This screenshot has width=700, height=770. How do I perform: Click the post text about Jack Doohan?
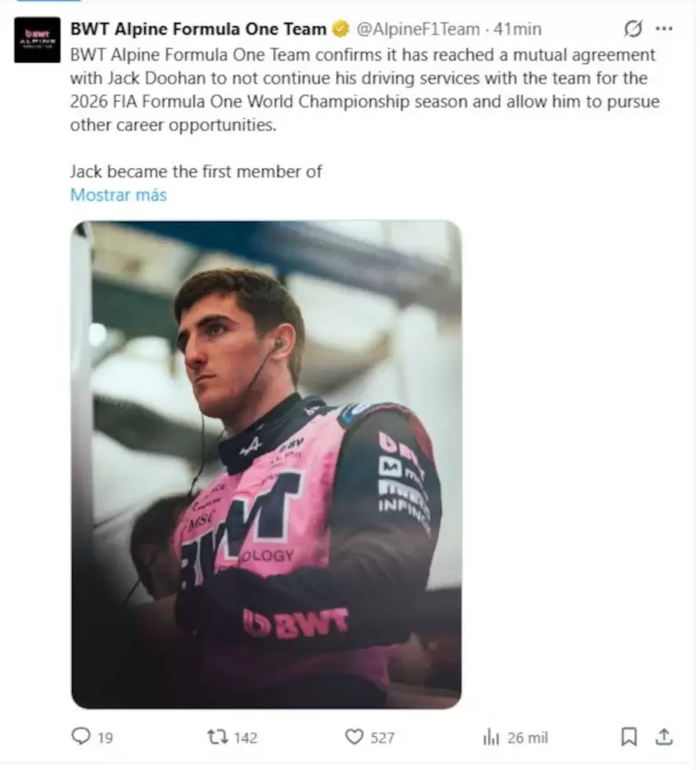(364, 90)
